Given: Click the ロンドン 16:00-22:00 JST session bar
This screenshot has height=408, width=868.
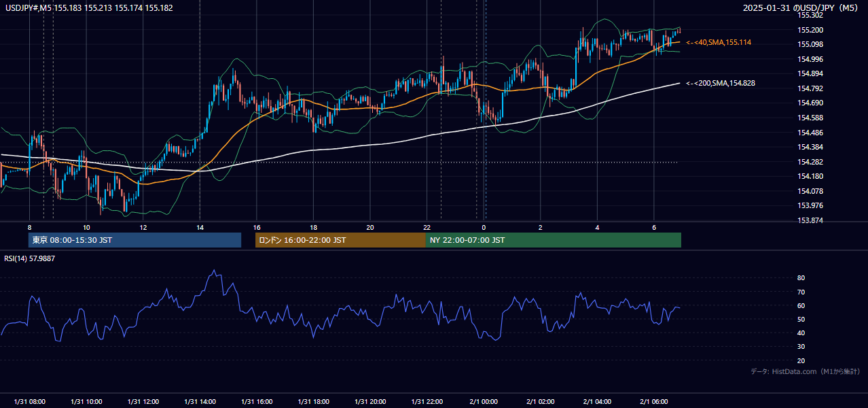Looking at the screenshot, I should click(x=340, y=240).
